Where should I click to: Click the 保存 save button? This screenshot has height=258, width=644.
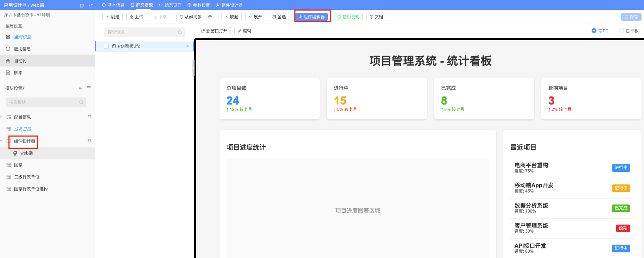pyautogui.click(x=631, y=17)
